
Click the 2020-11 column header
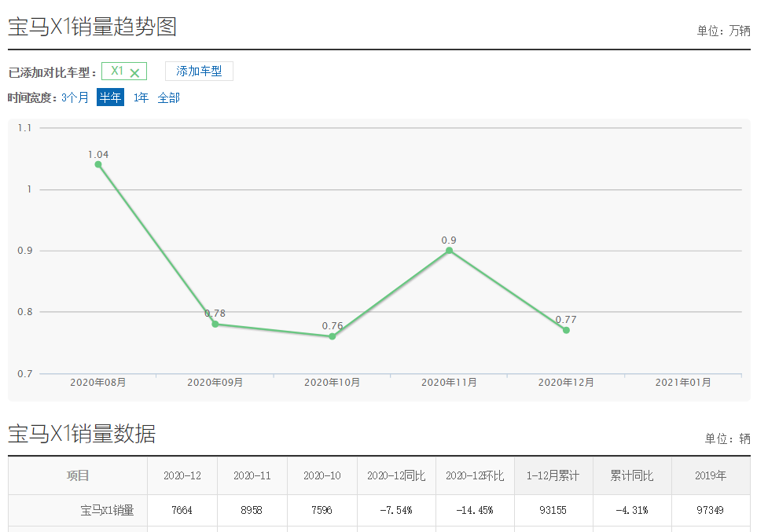pos(252,475)
